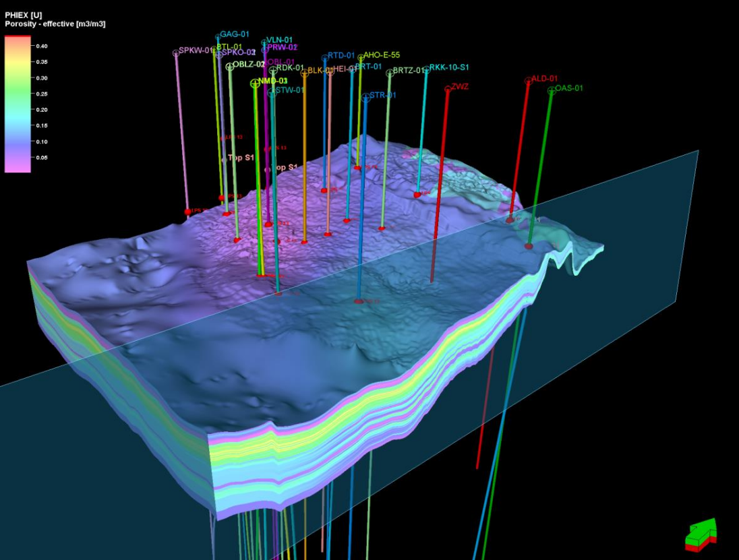Select the AHO-E-55 well head symbol
Screen dimensions: 739x560
(x=361, y=58)
